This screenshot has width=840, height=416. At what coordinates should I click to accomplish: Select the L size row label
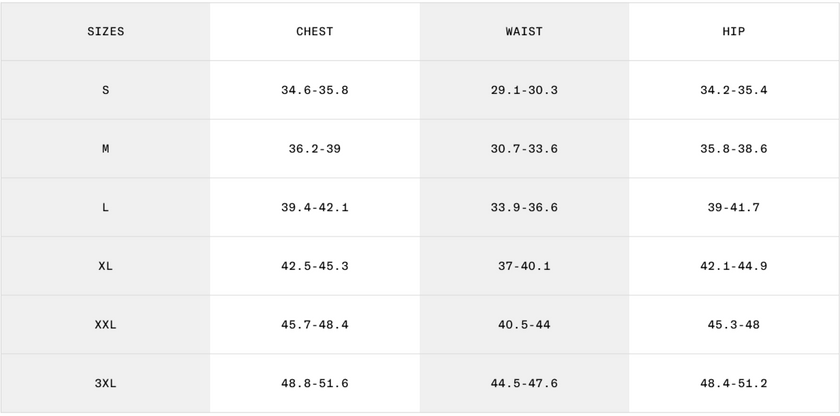pos(106,208)
